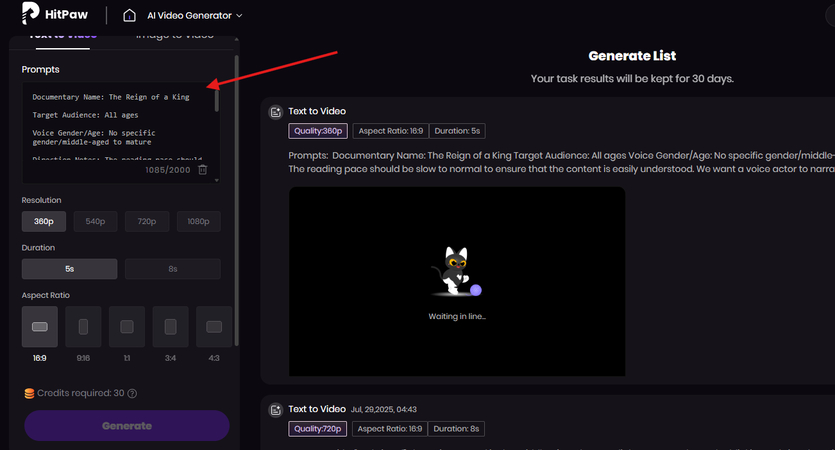Click the first Text to Video task icon
Image resolution: width=835 pixels, height=450 pixels.
click(275, 112)
